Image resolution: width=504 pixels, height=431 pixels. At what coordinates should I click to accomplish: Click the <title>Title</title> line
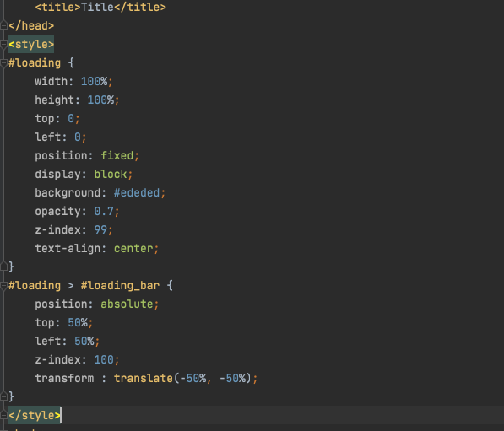(100, 7)
